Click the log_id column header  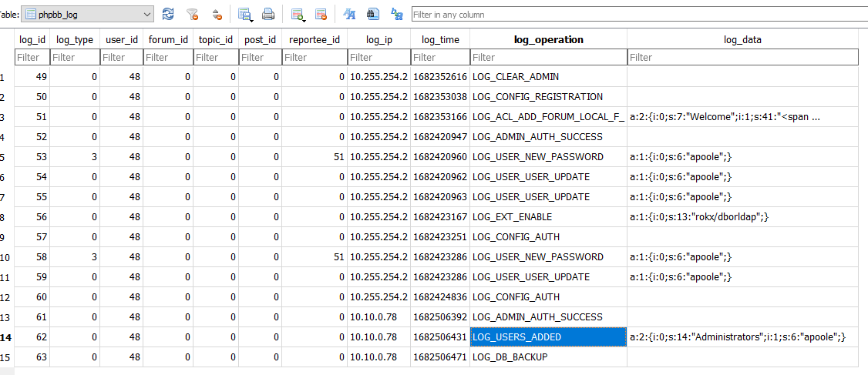(x=32, y=39)
